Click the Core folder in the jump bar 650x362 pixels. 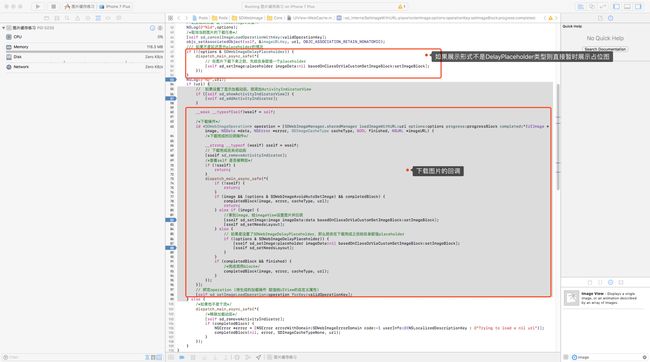pos(275,18)
